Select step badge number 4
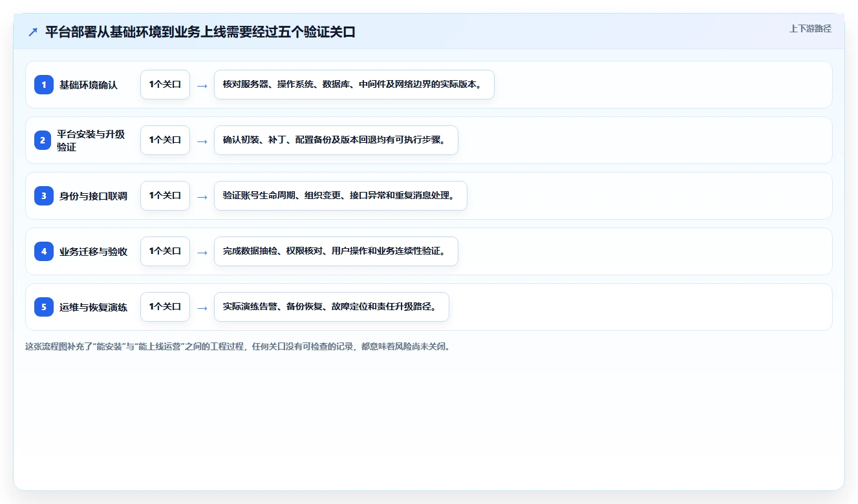Viewport: 858px width, 504px height. click(x=44, y=251)
